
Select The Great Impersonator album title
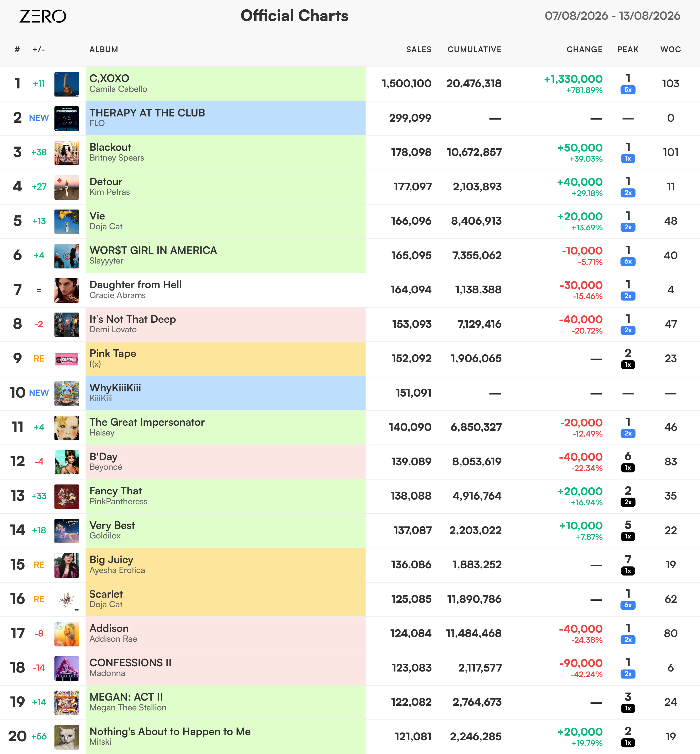(x=147, y=422)
